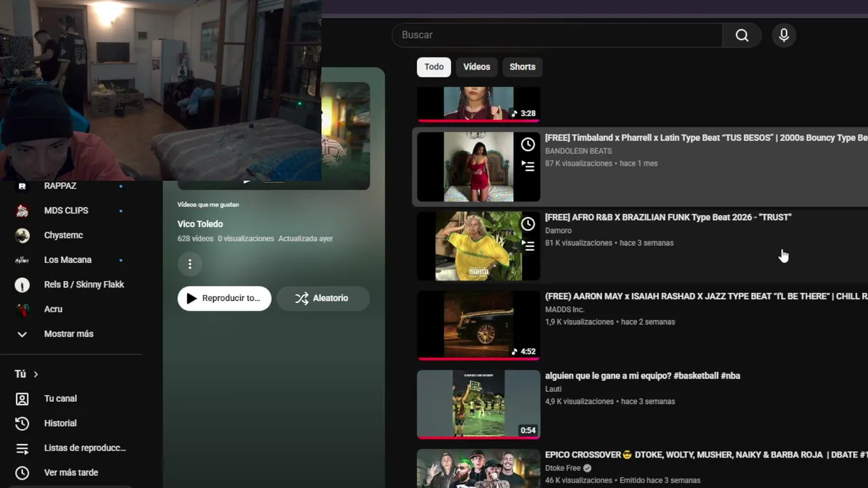868x488 pixels.
Task: Open the TUS BESOS video thumbnail
Action: [x=479, y=167]
